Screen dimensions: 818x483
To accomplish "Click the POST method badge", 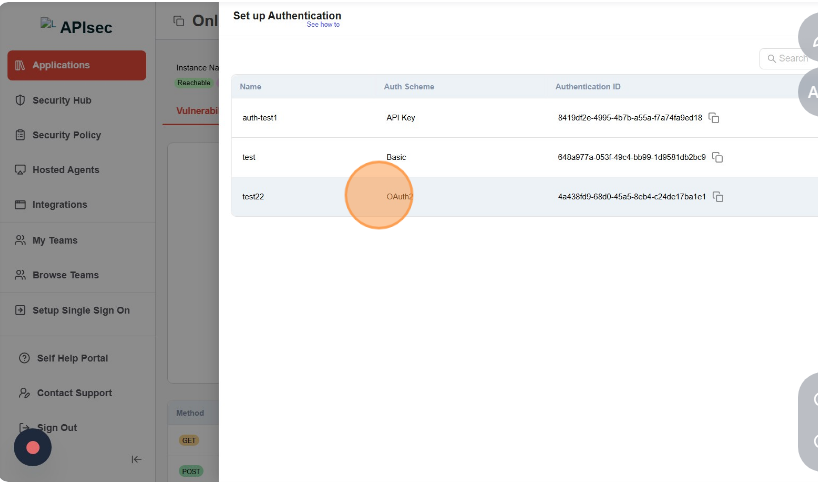I will 190,471.
